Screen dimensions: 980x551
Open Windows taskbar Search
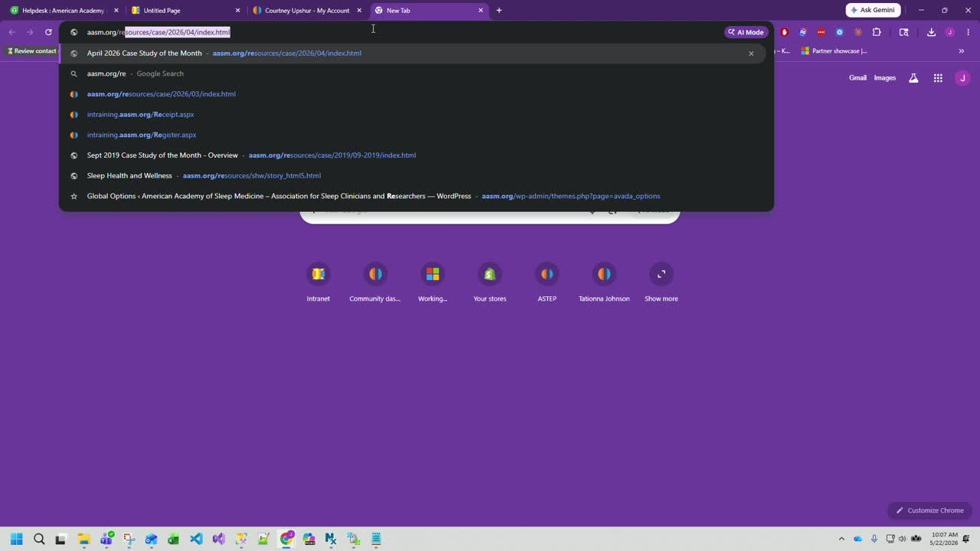[39, 539]
